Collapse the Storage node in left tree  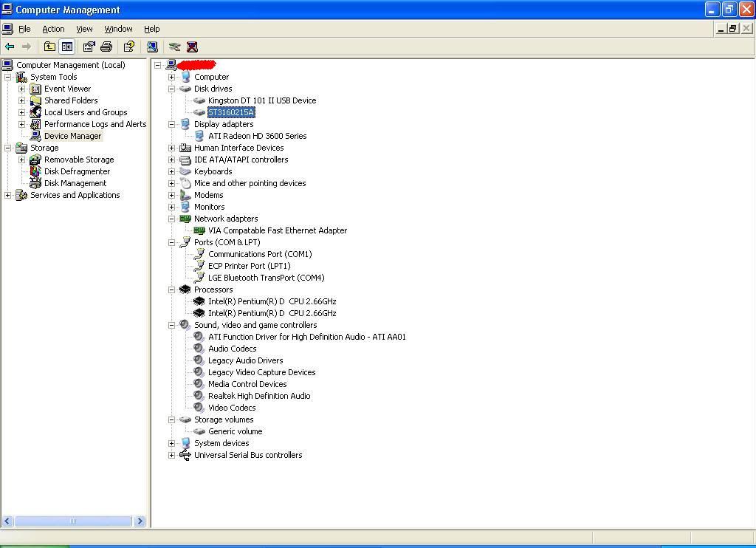pos(7,148)
